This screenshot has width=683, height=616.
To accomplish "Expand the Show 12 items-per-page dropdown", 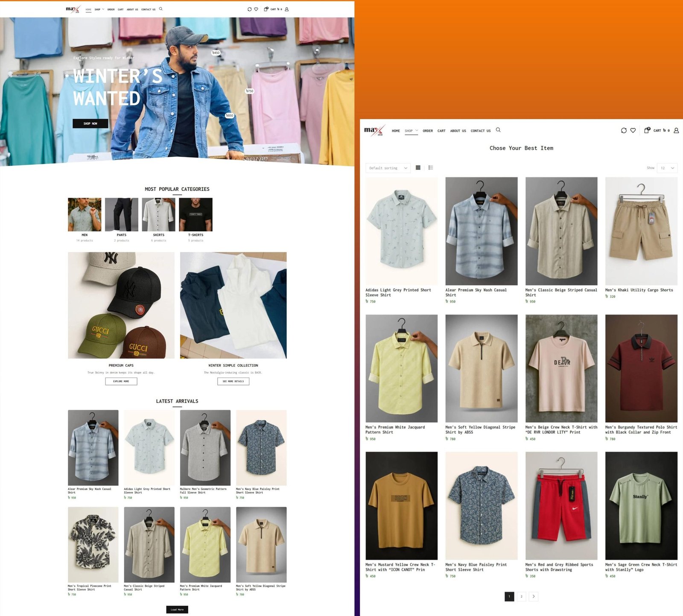I will [x=667, y=168].
